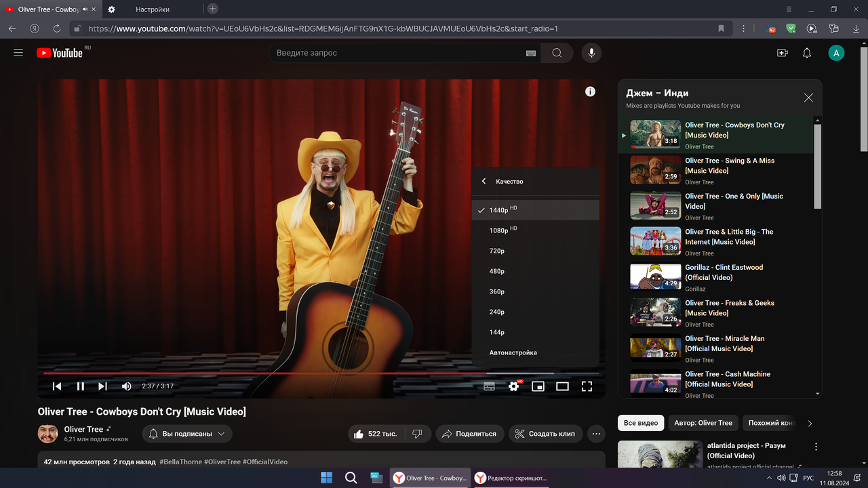Skip to previous video in player
This screenshot has height=488, width=868.
pos(57,386)
